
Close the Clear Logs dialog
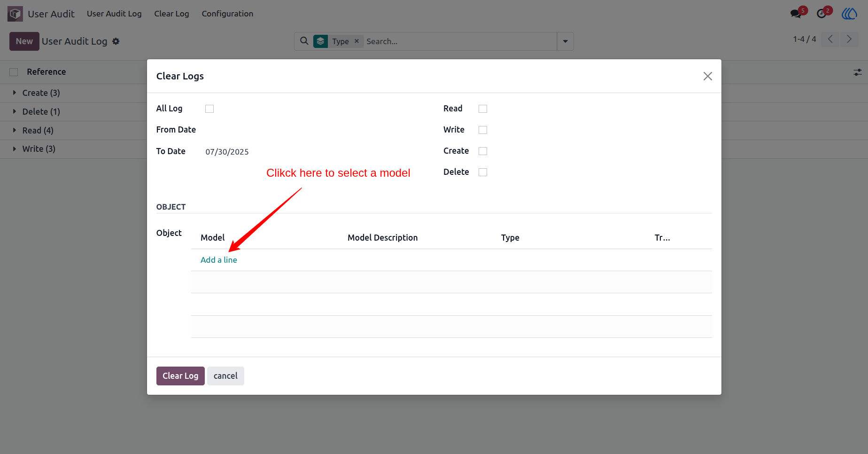pos(707,76)
